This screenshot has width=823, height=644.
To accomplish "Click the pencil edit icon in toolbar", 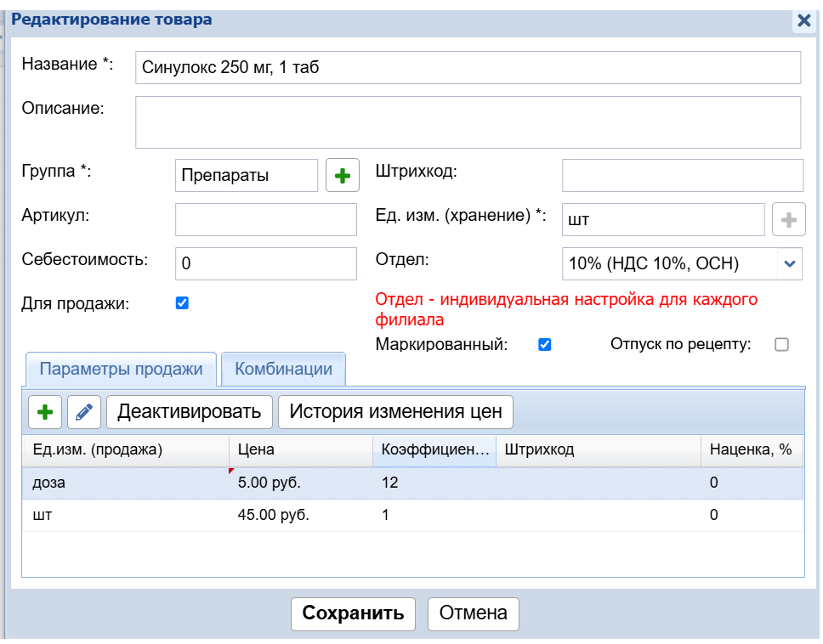I will pos(83,412).
